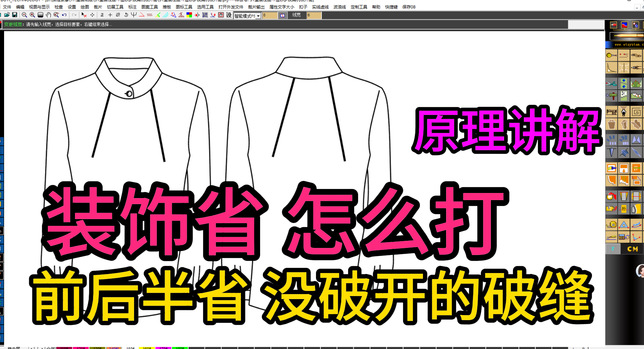Toggle the 正 alignment mode icon
This screenshot has height=349, width=644.
pos(102,15)
